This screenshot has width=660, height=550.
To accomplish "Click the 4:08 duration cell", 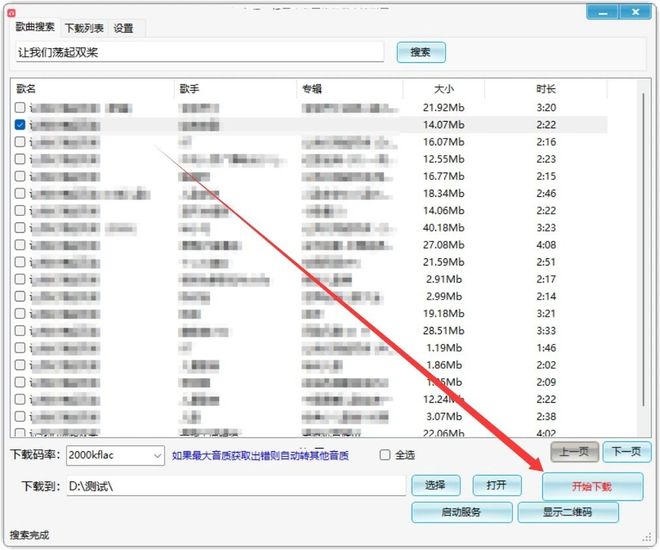I will tap(546, 244).
